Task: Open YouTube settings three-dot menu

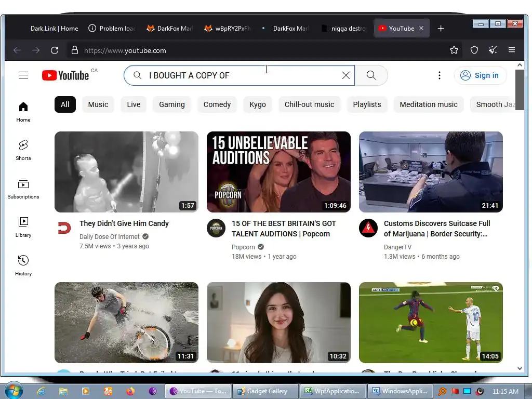Action: tap(440, 75)
